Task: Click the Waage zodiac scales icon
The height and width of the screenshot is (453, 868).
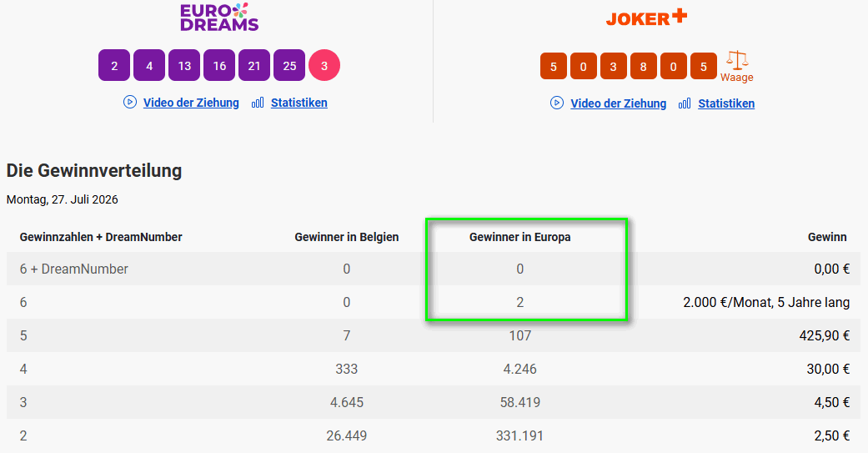Action: pos(737,60)
